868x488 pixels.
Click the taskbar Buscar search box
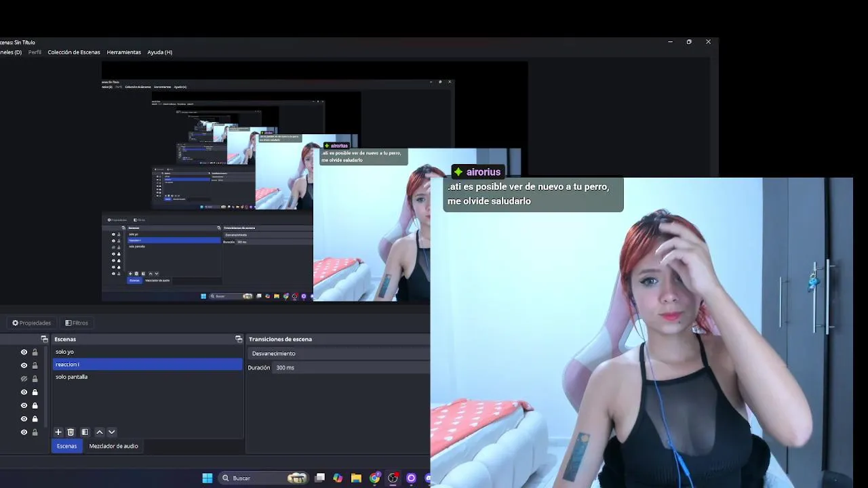click(x=264, y=478)
